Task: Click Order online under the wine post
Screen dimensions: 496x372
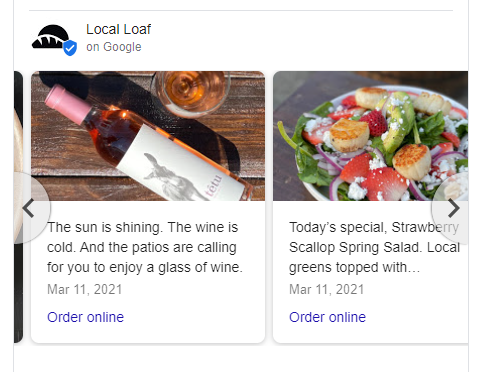Action: pos(85,317)
